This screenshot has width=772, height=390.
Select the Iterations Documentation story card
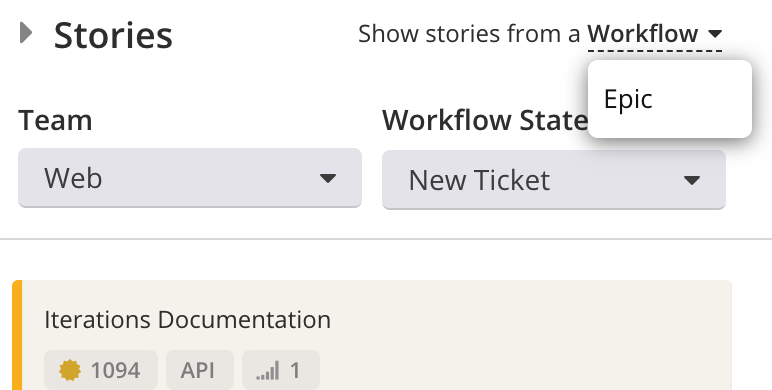[372, 335]
